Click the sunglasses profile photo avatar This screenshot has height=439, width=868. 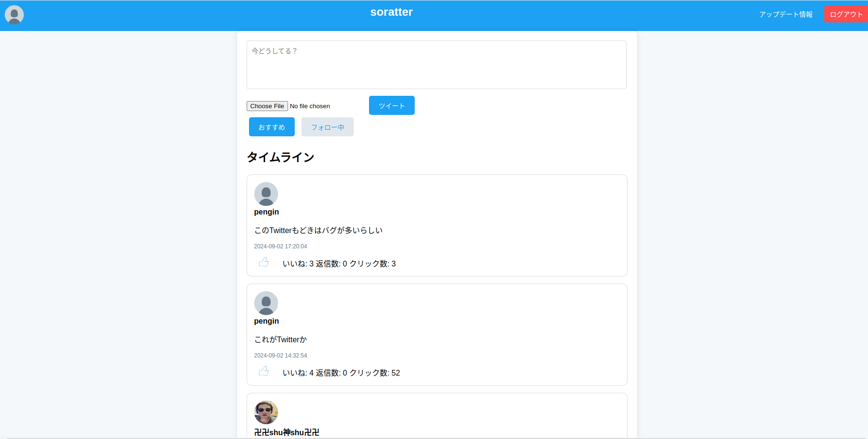(x=266, y=412)
